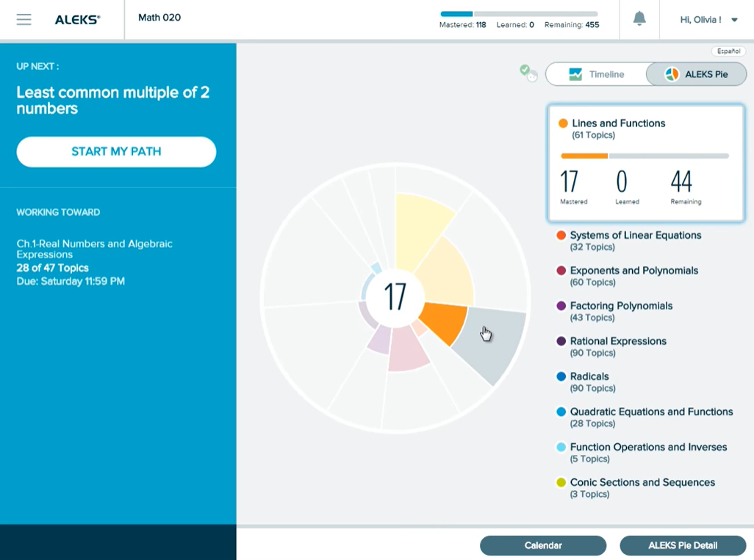Select the orange Lines and Functions pie slice

(x=443, y=321)
